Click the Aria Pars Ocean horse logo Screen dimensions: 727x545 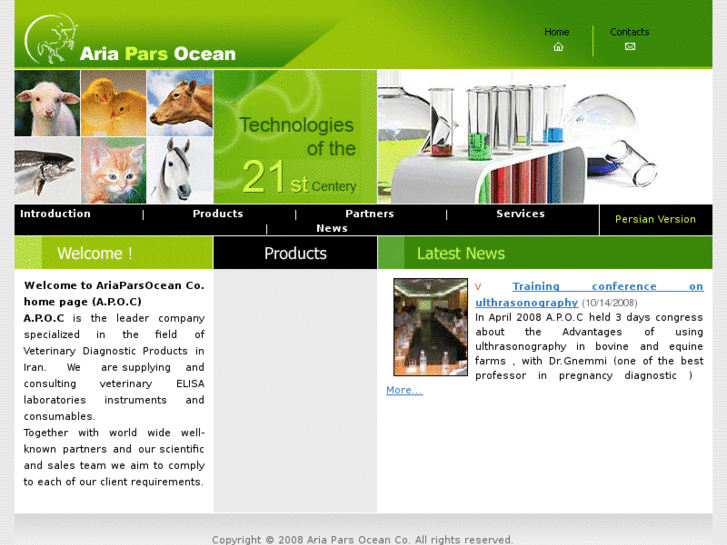click(x=51, y=38)
